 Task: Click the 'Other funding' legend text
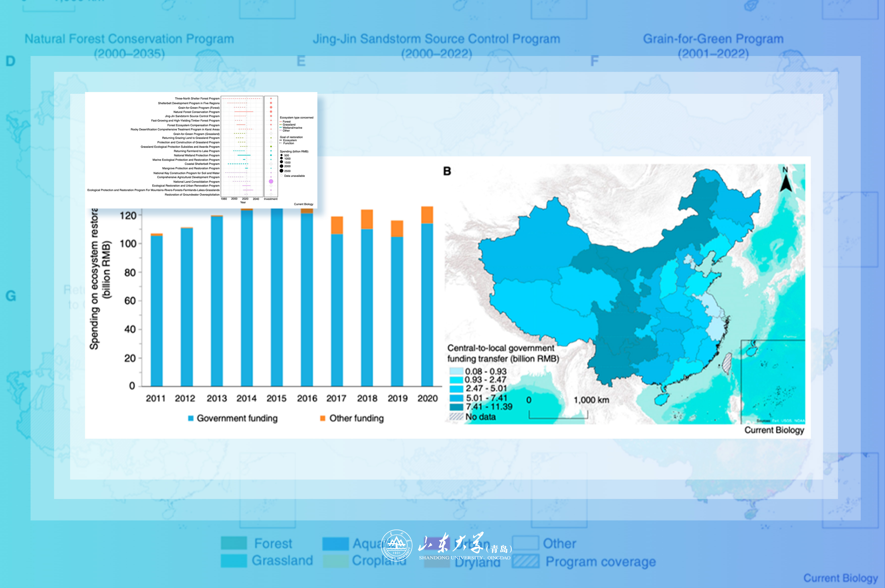(x=356, y=418)
